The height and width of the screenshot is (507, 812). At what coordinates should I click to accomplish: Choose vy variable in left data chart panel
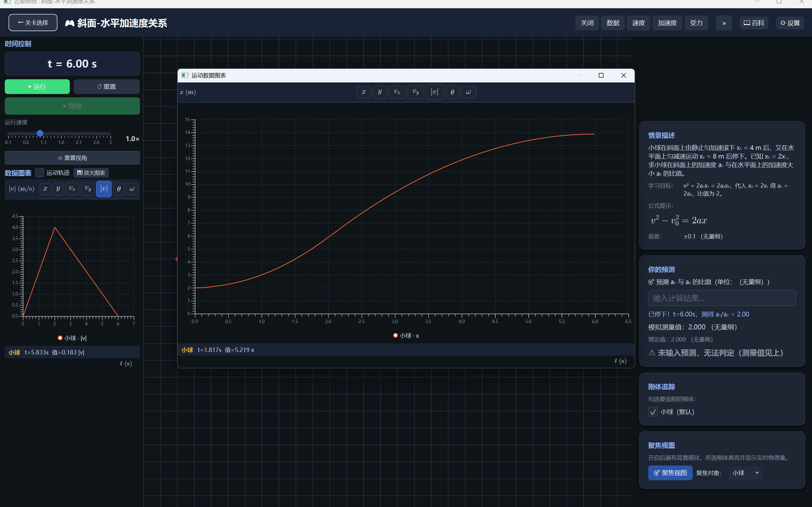point(88,189)
